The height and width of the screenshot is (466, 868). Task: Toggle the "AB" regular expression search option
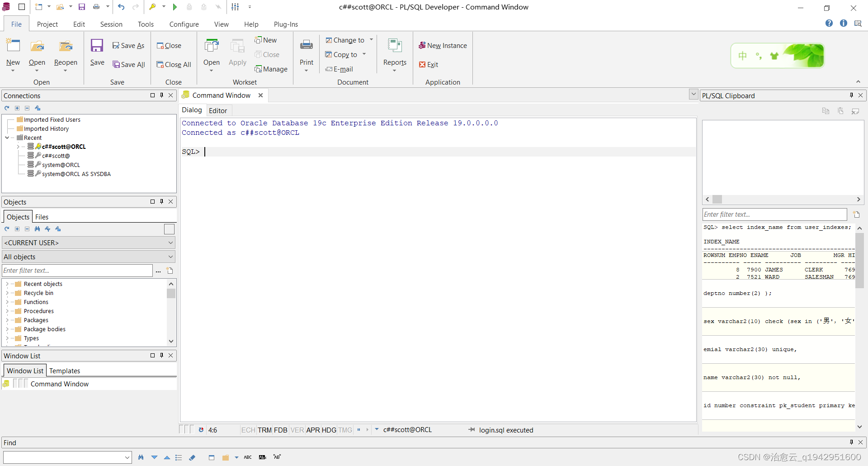pos(277,457)
